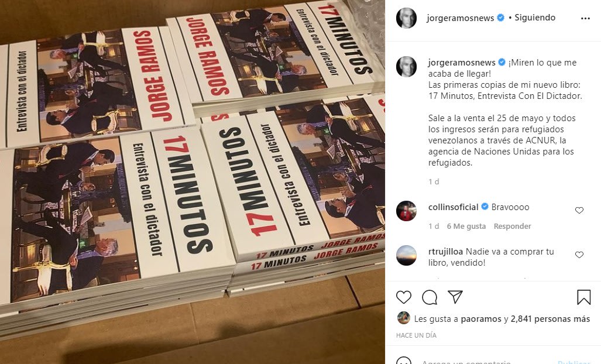Screen dimensions: 601x364
Task: Share post using paper plane icon
Action: click(x=455, y=297)
